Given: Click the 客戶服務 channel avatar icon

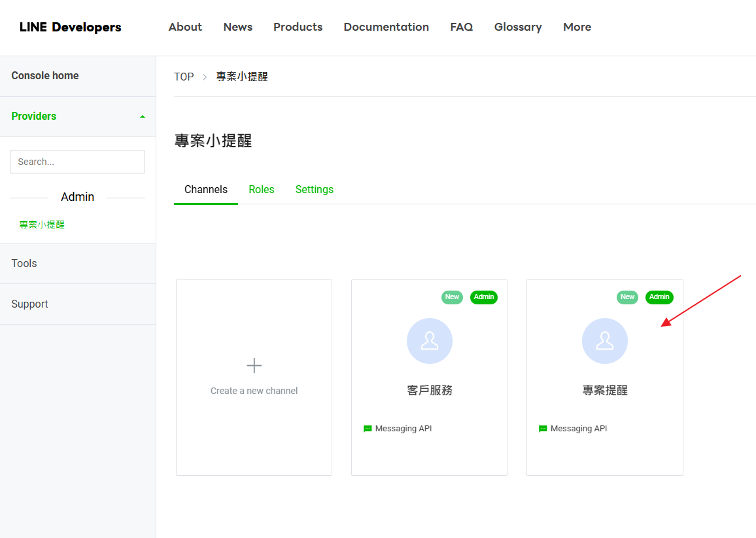Looking at the screenshot, I should coord(430,340).
